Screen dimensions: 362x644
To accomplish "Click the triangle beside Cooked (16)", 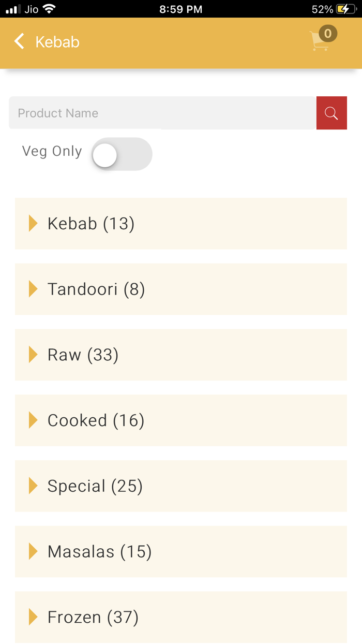I will 33,420.
